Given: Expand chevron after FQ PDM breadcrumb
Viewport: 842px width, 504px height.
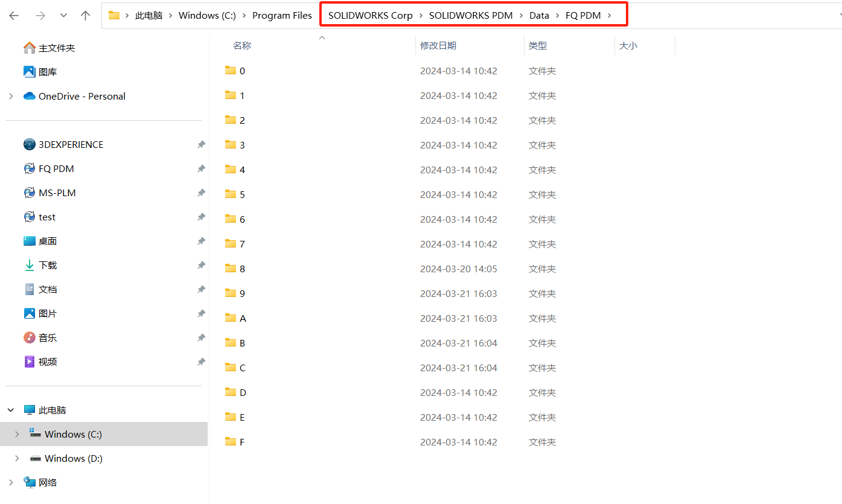Looking at the screenshot, I should [x=610, y=16].
